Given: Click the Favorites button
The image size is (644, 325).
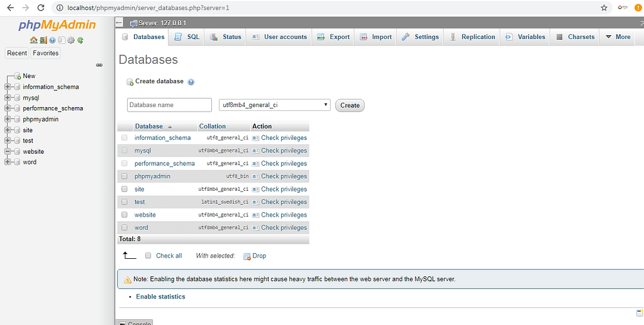Looking at the screenshot, I should (45, 53).
